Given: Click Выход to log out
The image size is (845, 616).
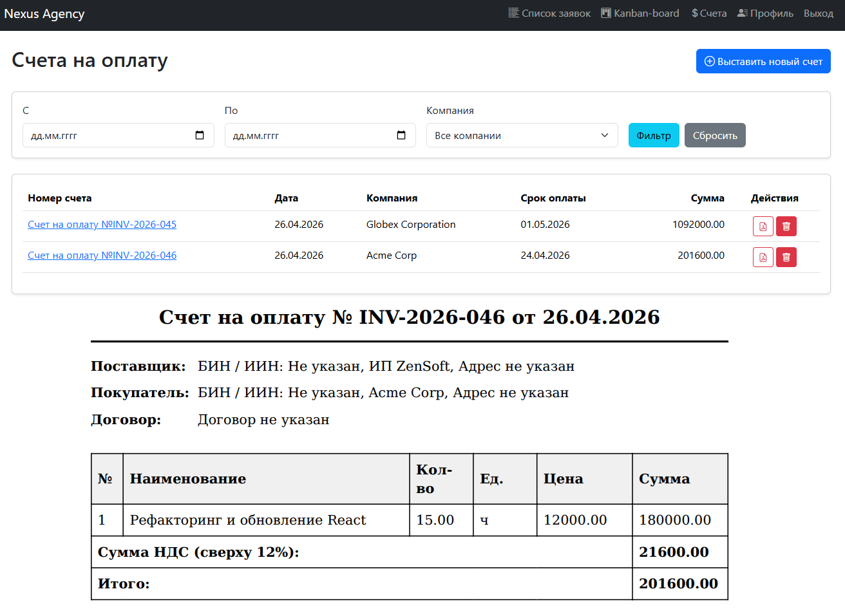Looking at the screenshot, I should (819, 14).
